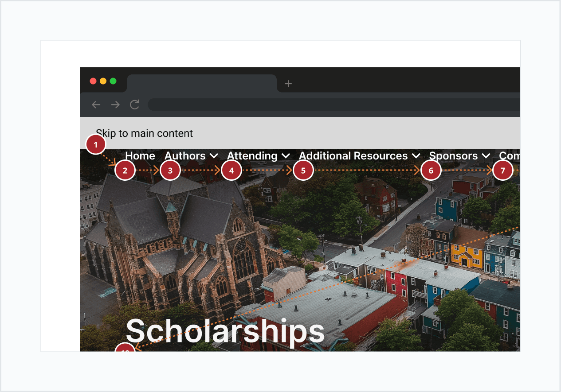
Task: Open the Sponsors menu item
Action: (453, 156)
